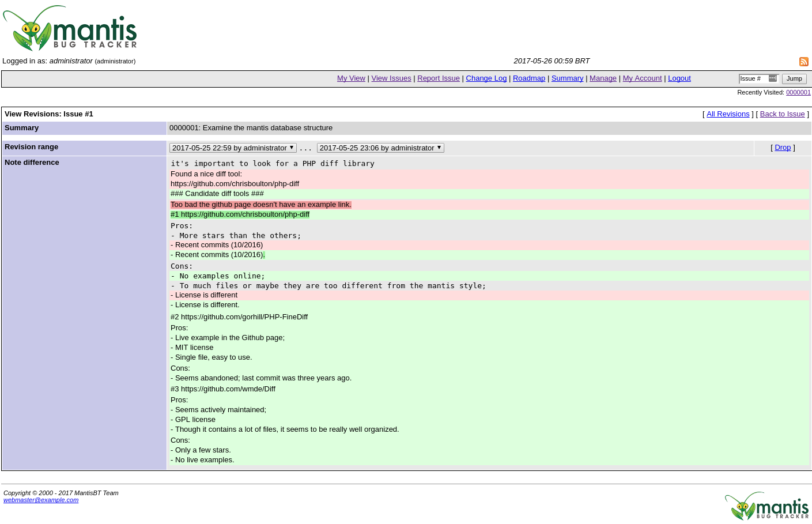Click webmaster@example.com email link
Viewport: 812px width, 524px height.
pyautogui.click(x=41, y=500)
